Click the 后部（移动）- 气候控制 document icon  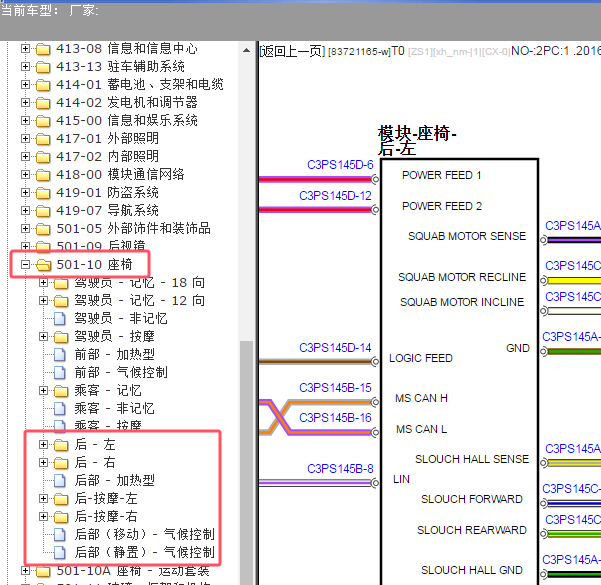point(60,534)
